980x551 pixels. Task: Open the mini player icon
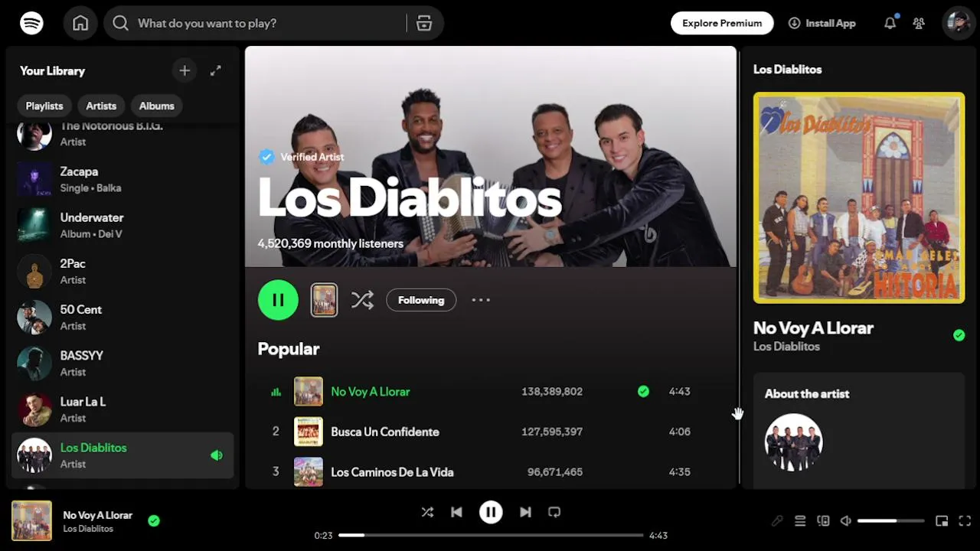point(942,520)
